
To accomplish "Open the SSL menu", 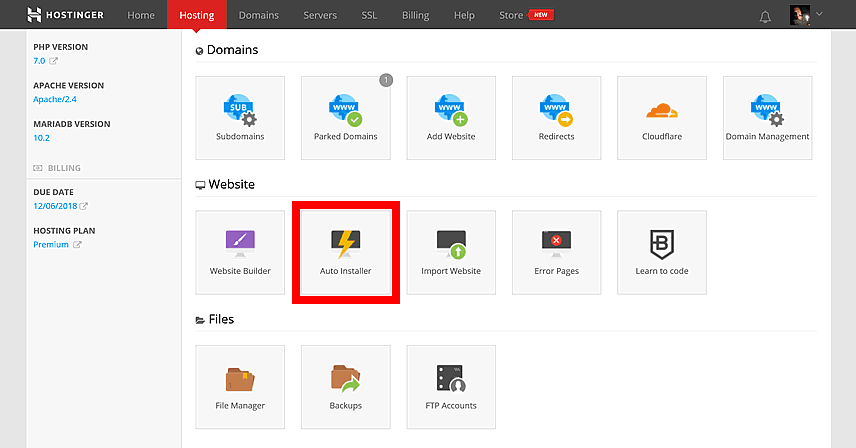I will 369,15.
